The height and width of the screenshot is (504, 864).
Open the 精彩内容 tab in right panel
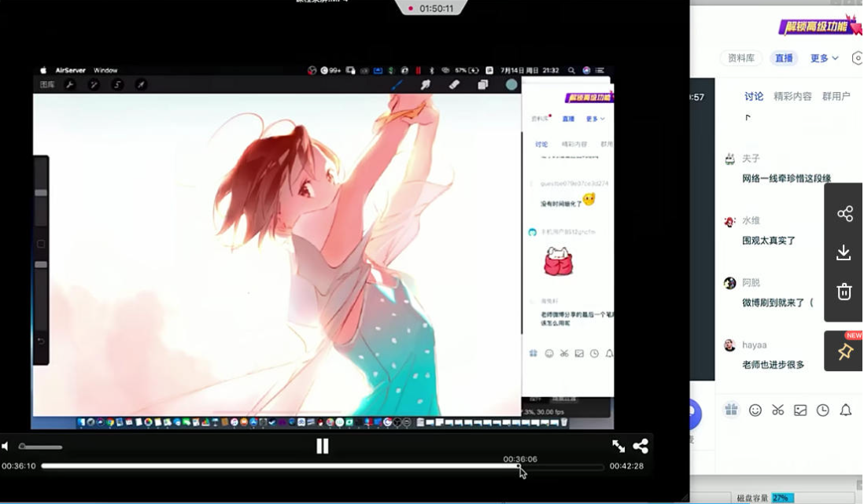pyautogui.click(x=792, y=97)
